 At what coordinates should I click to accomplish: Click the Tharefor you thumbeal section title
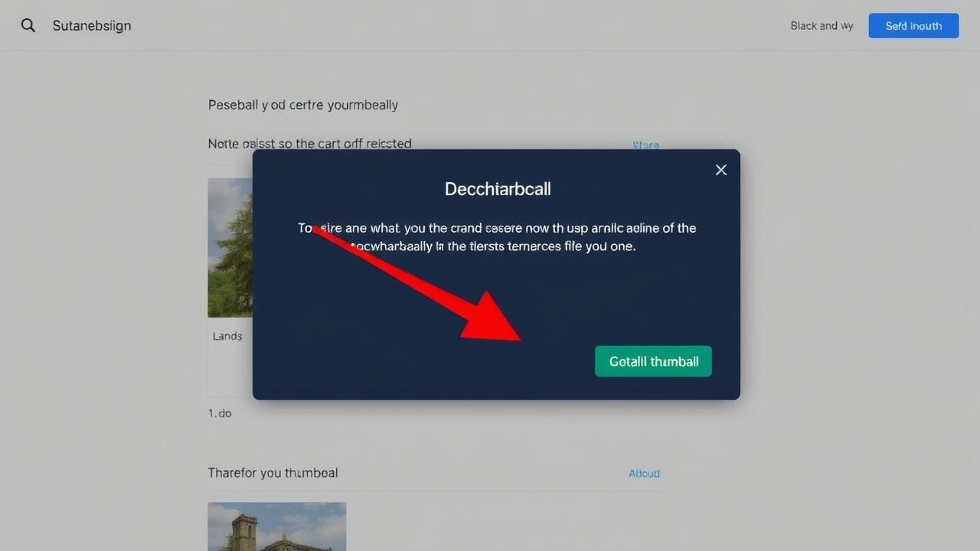(273, 473)
